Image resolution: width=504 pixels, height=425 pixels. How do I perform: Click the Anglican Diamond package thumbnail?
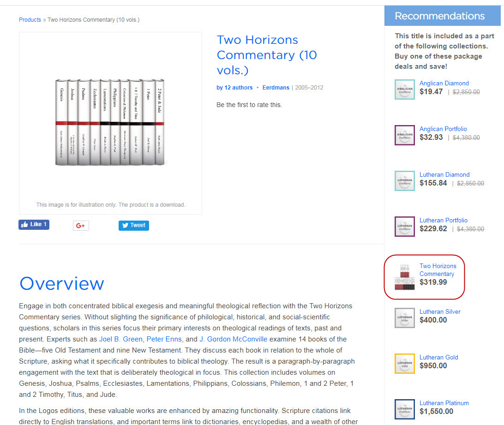[x=405, y=90]
